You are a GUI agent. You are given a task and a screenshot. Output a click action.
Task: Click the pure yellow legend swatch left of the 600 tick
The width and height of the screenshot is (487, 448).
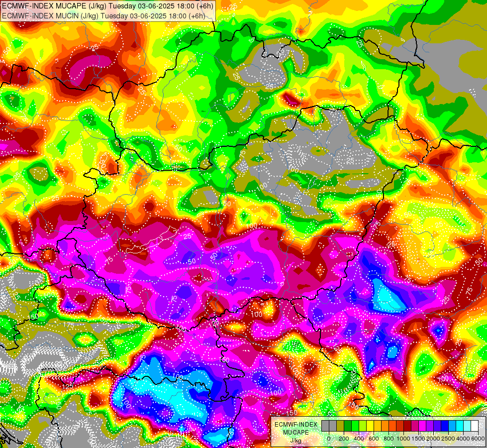pos(370,426)
